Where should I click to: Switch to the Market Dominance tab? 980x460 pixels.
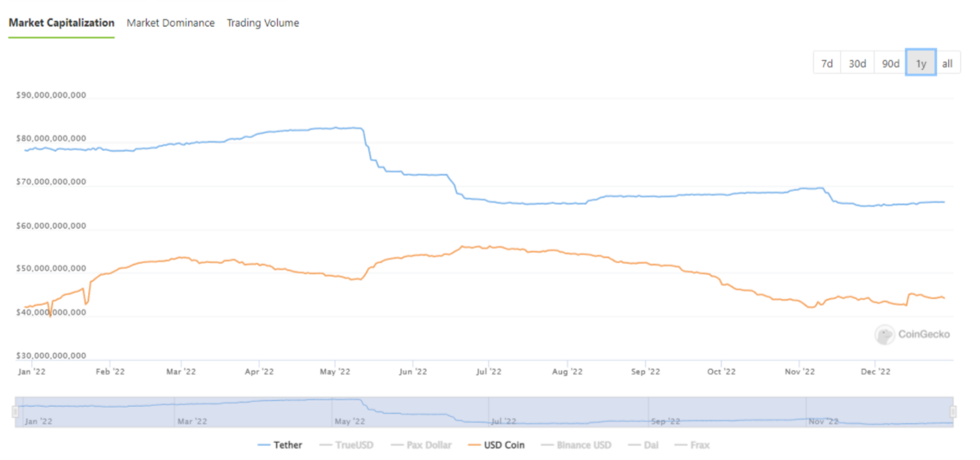click(170, 23)
